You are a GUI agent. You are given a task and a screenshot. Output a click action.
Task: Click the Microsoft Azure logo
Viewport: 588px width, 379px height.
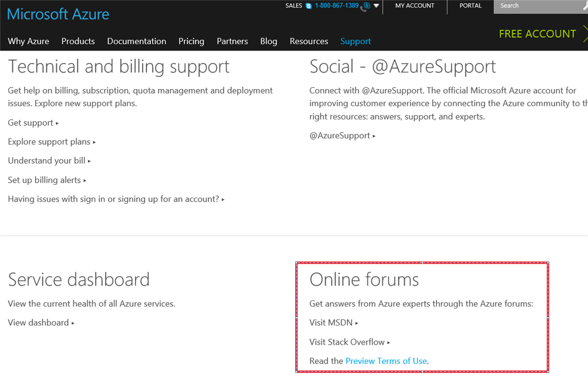coord(58,14)
